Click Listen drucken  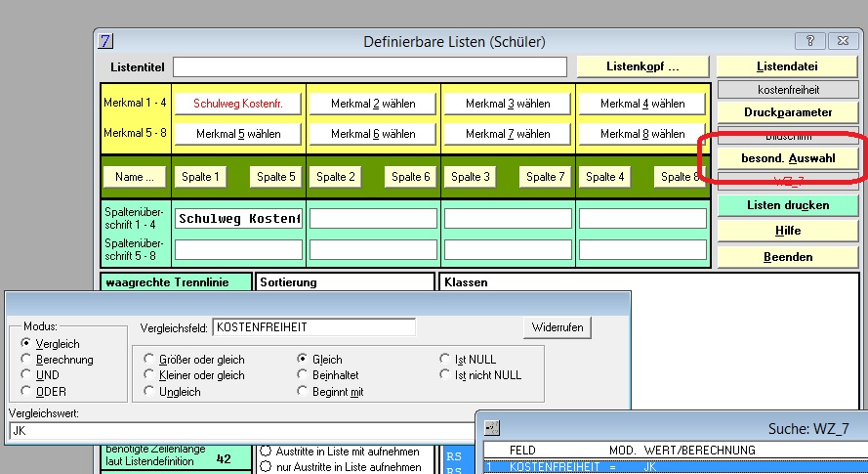787,205
